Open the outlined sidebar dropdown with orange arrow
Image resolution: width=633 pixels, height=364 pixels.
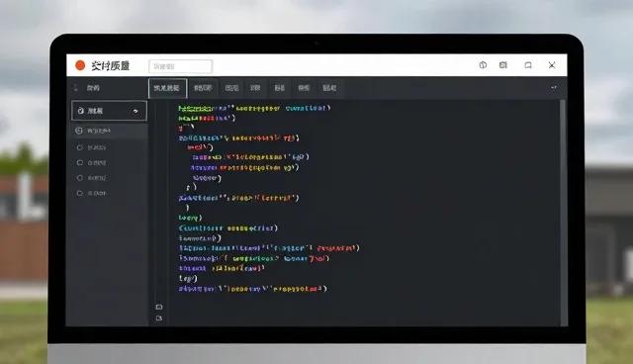point(109,111)
